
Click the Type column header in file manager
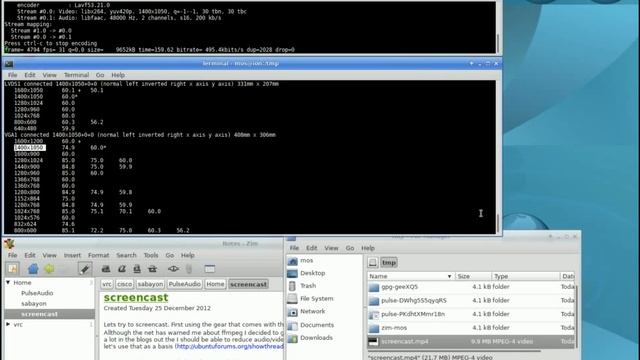(526, 276)
